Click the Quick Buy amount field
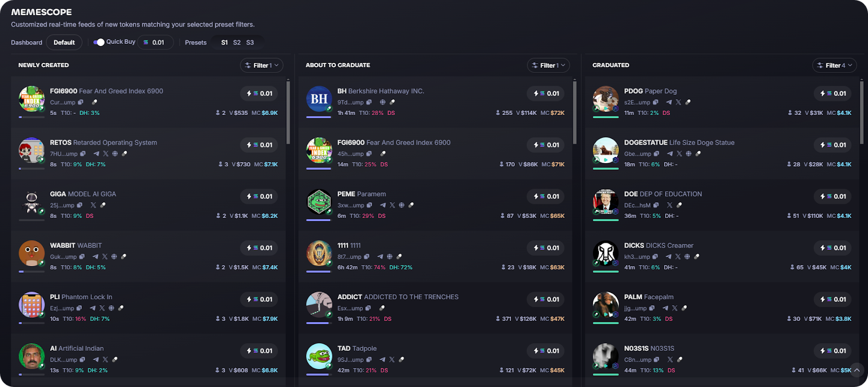Image resolution: width=868 pixels, height=387 pixels. click(x=155, y=42)
